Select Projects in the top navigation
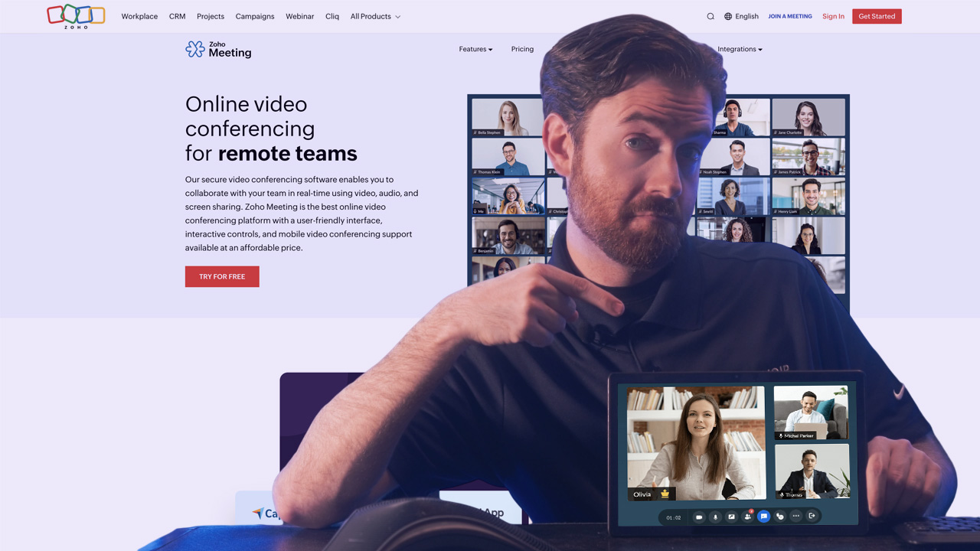This screenshot has height=551, width=980. (x=211, y=16)
